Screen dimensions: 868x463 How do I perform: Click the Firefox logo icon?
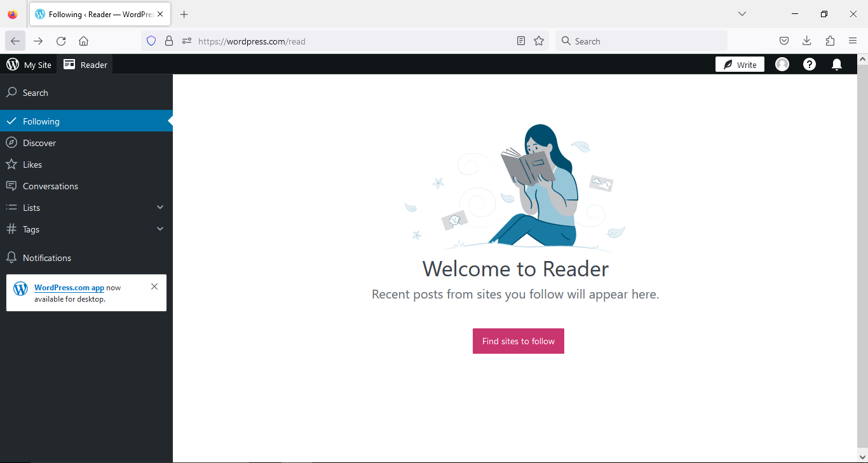(13, 14)
